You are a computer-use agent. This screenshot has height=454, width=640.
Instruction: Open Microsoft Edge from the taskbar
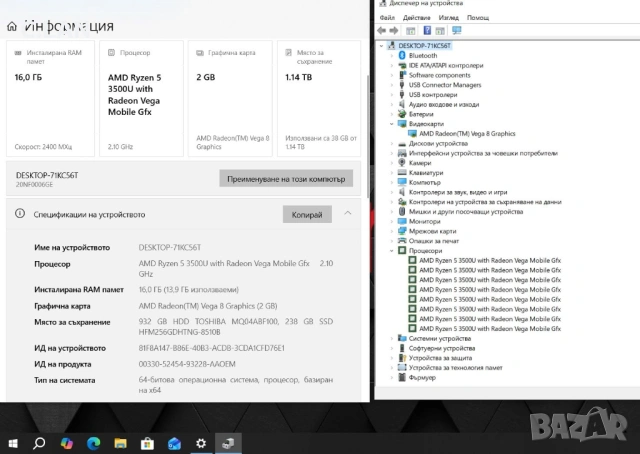(93, 443)
